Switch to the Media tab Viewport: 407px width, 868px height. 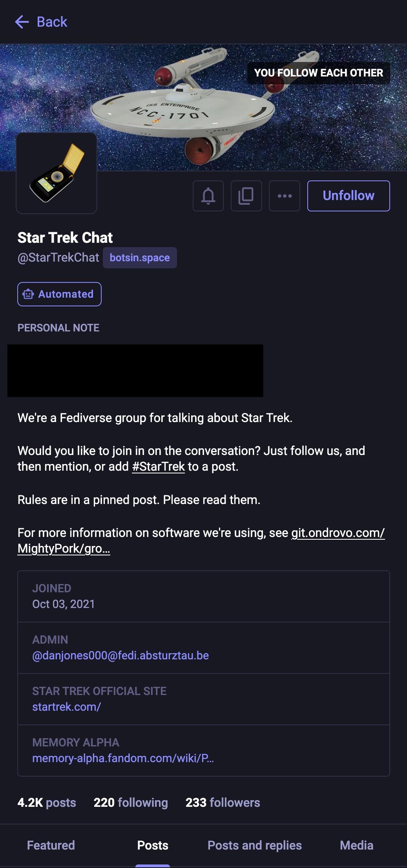point(356,845)
